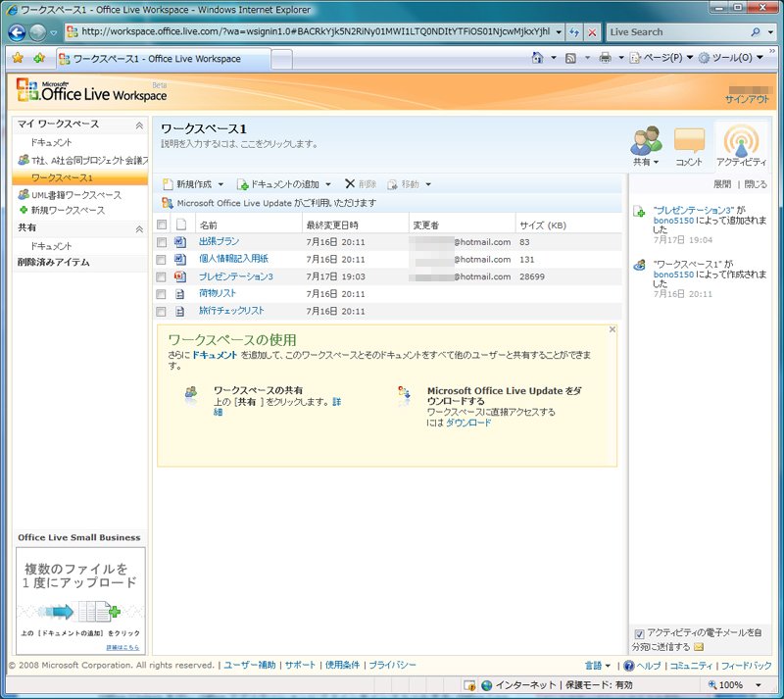Click the 削除 delete button

(361, 184)
